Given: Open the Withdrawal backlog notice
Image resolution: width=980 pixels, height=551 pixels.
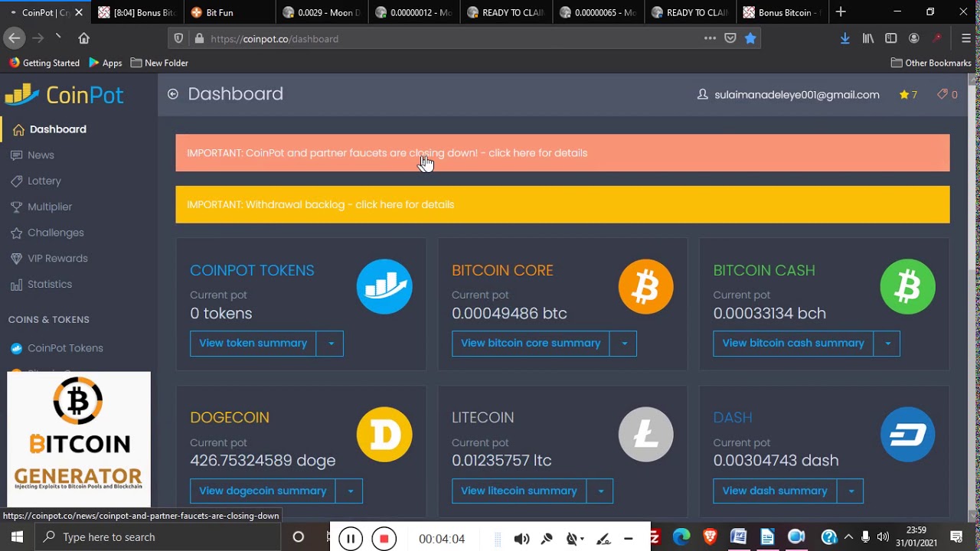Looking at the screenshot, I should 563,204.
